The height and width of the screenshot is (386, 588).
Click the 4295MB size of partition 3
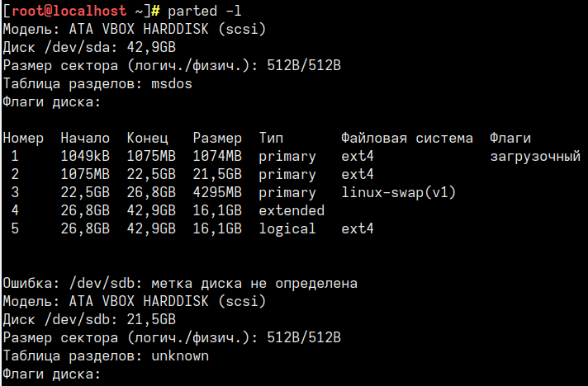pos(217,192)
